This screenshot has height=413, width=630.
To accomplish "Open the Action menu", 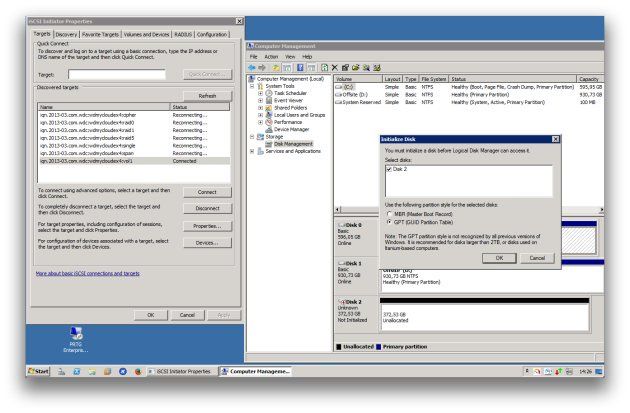I will [x=271, y=57].
